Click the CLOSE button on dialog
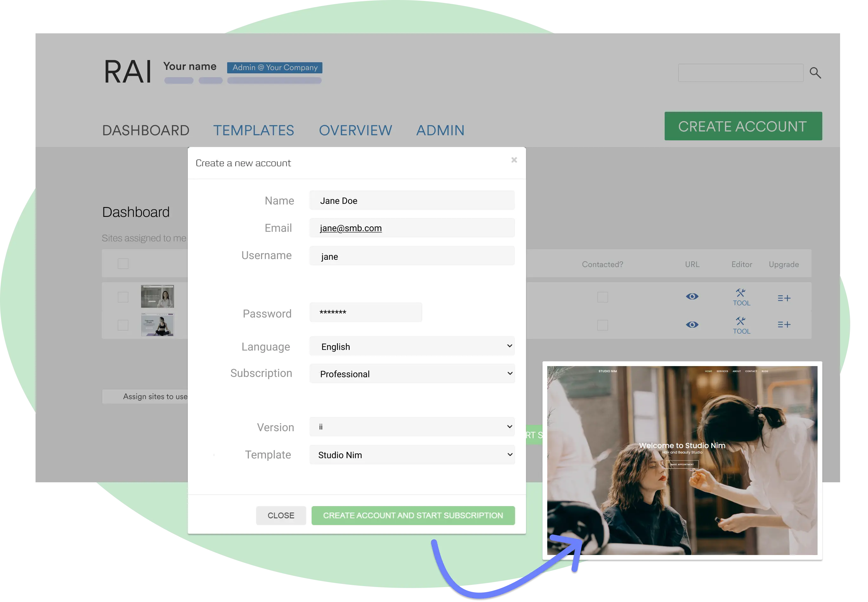This screenshot has height=602, width=868. tap(280, 516)
